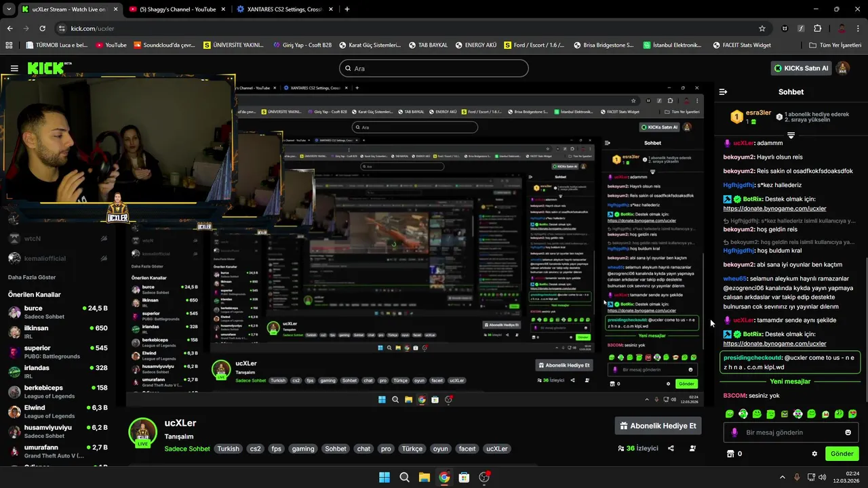Click the Kick search field Ara

point(434,68)
